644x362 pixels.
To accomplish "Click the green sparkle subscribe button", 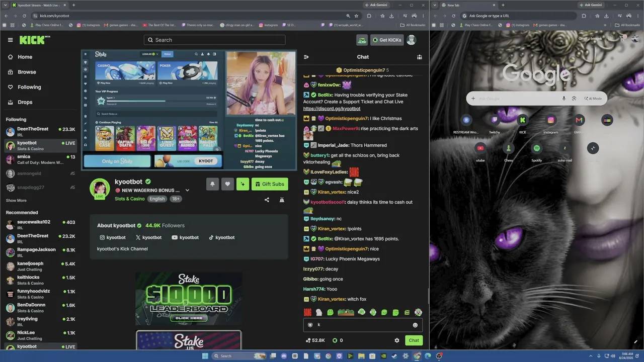I will (243, 184).
